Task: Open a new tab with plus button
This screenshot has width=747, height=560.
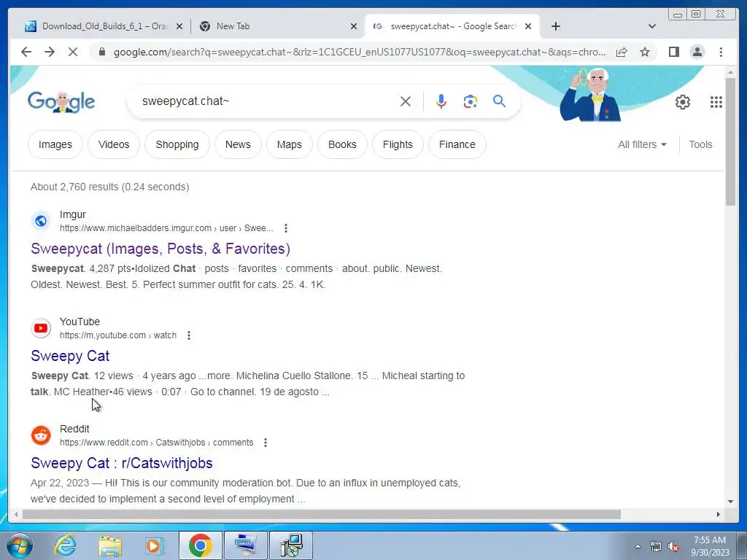Action: tap(555, 26)
